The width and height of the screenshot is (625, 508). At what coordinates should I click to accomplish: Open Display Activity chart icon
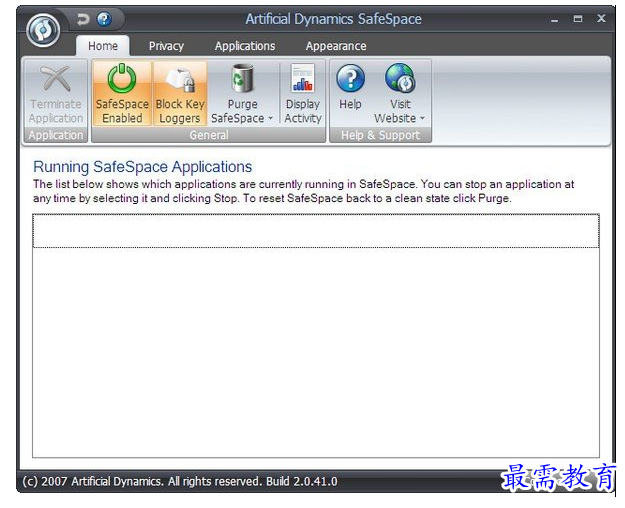[302, 78]
